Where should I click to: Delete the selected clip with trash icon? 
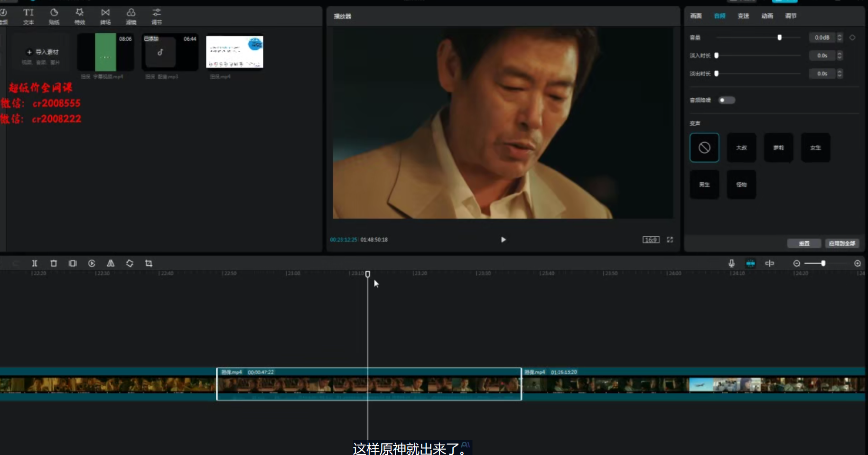click(x=54, y=263)
